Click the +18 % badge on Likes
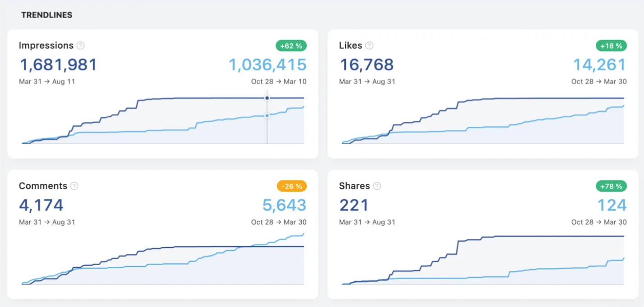Viewport: 644px width, 307px height. pyautogui.click(x=612, y=46)
